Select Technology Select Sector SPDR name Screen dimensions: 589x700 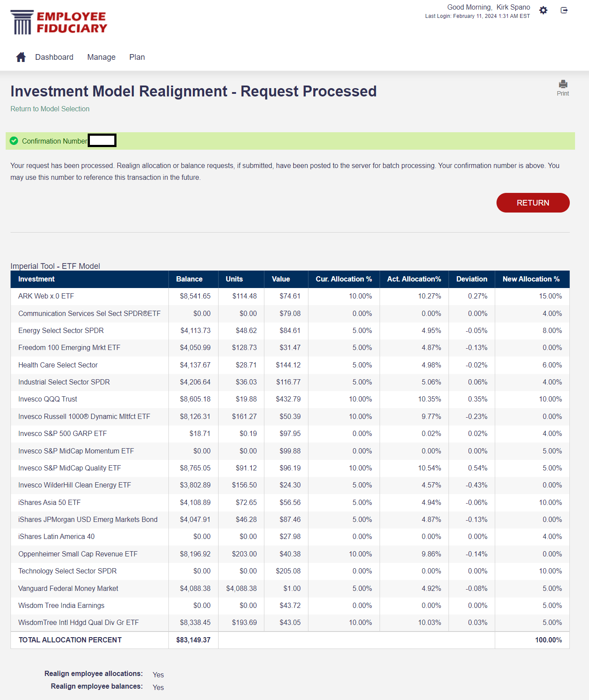pos(68,571)
